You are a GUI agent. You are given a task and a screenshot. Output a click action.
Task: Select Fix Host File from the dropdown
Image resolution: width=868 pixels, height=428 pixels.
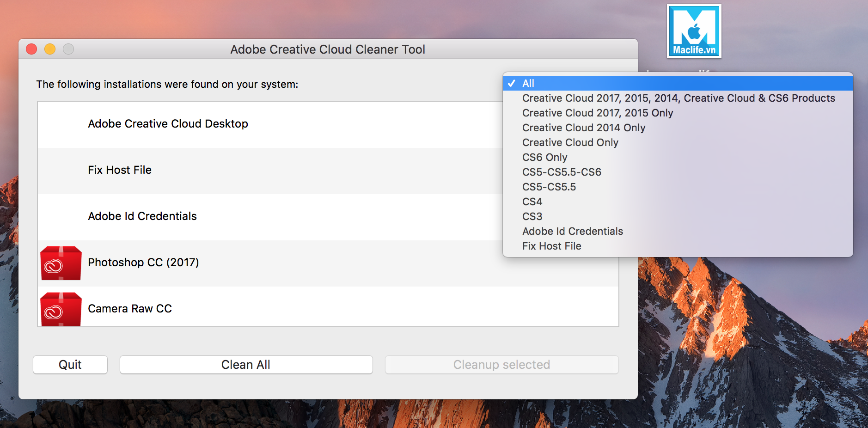pyautogui.click(x=551, y=246)
